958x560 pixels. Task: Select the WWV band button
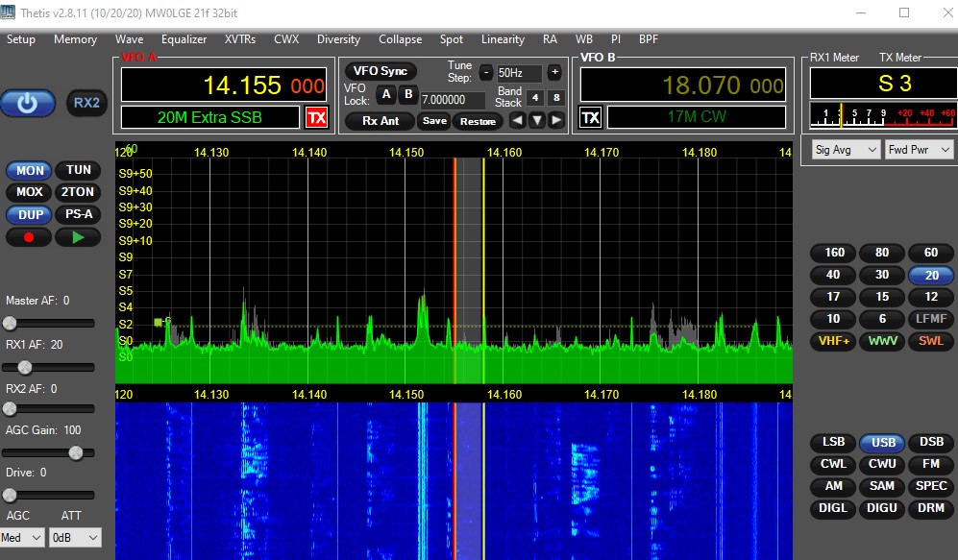coord(882,341)
